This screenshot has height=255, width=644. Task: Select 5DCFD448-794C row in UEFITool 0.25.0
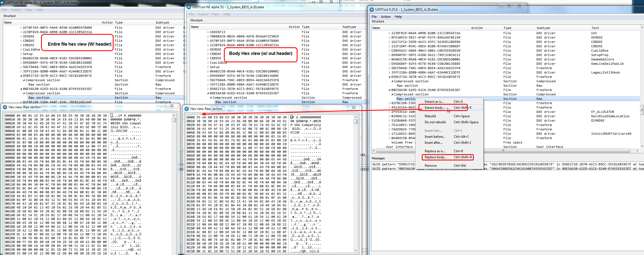[x=506, y=68]
